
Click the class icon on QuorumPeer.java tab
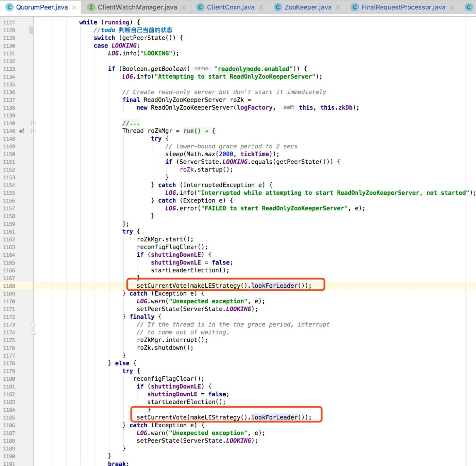(x=10, y=7)
